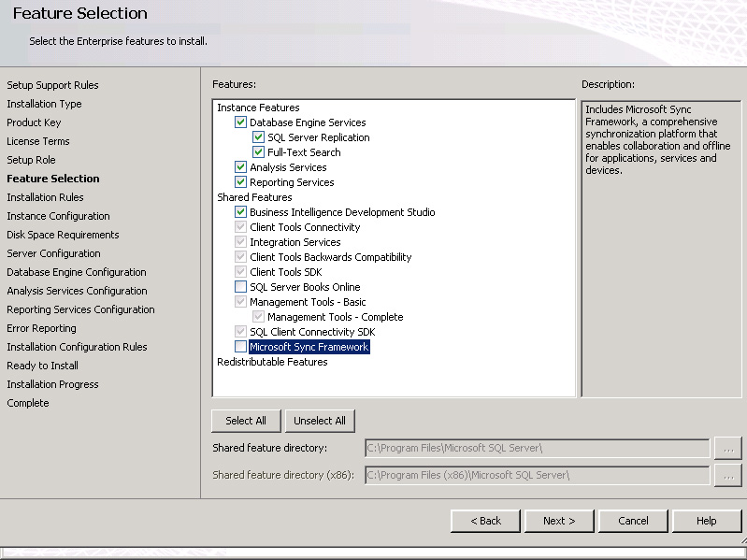
Task: Click License Terms step
Action: coord(38,141)
